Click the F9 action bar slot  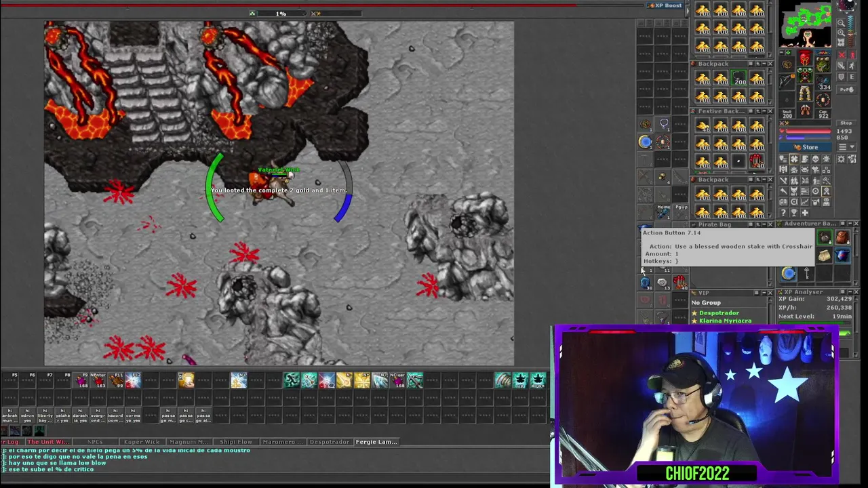click(x=81, y=380)
